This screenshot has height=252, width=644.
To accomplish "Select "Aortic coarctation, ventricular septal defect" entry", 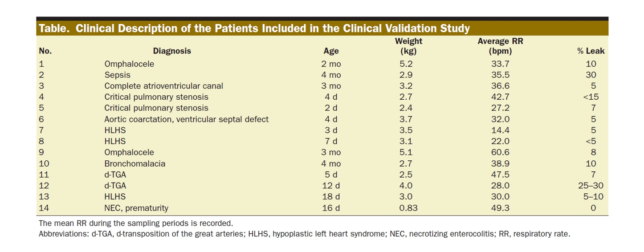I will (x=186, y=119).
